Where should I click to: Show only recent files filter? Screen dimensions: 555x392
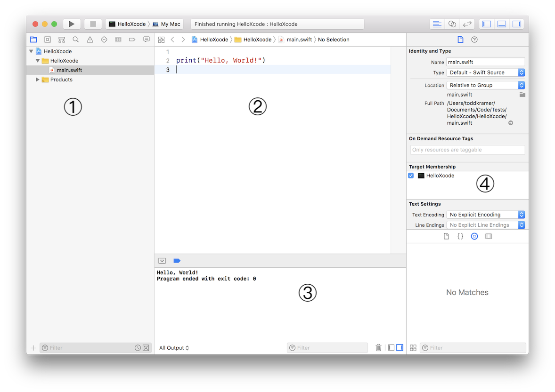(x=138, y=348)
